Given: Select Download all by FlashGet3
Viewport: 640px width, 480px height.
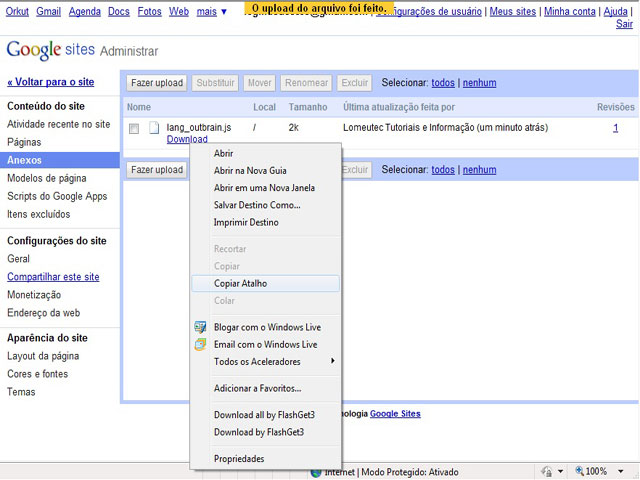Looking at the screenshot, I should (x=265, y=415).
